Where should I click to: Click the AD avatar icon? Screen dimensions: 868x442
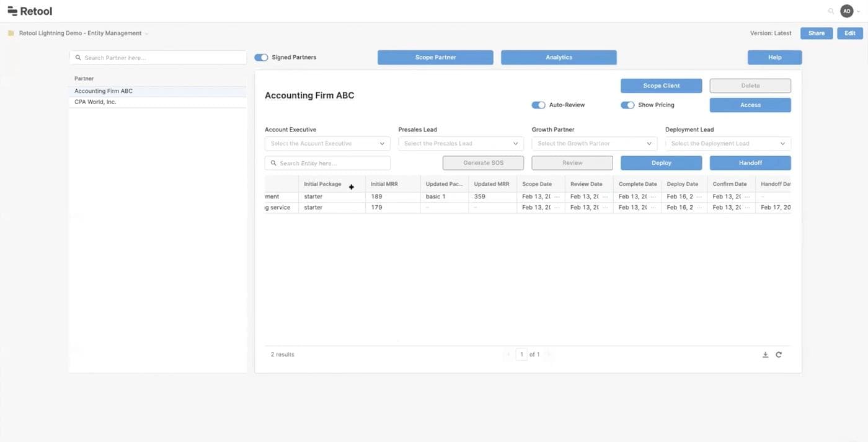[846, 11]
